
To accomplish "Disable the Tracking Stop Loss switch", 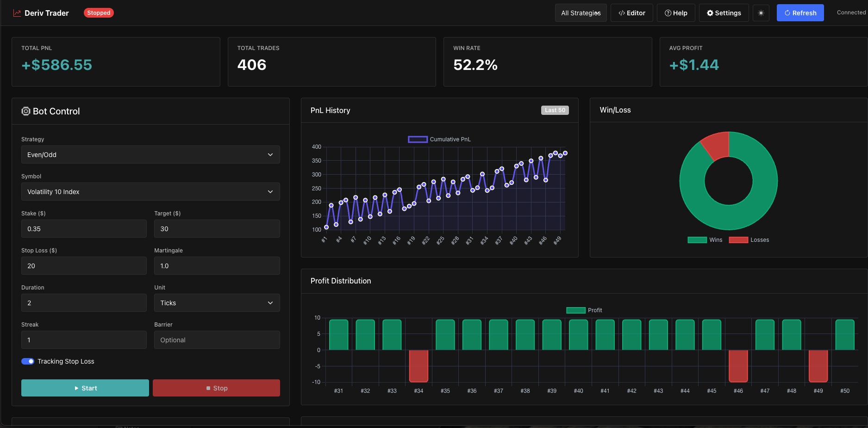I will (x=28, y=361).
